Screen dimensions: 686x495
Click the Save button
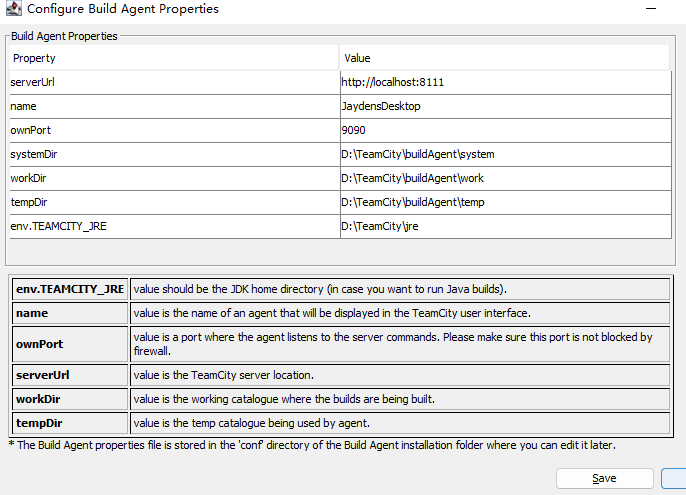[605, 478]
